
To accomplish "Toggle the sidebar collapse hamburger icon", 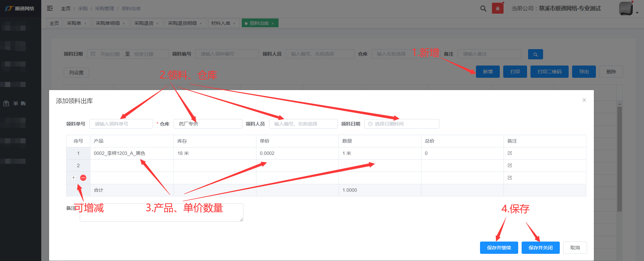I will point(50,8).
